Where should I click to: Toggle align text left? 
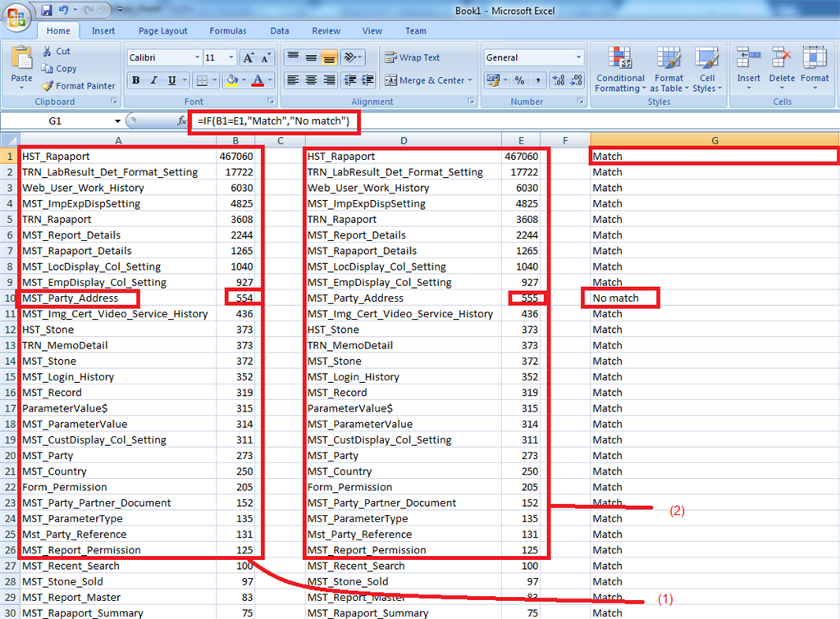[x=293, y=80]
